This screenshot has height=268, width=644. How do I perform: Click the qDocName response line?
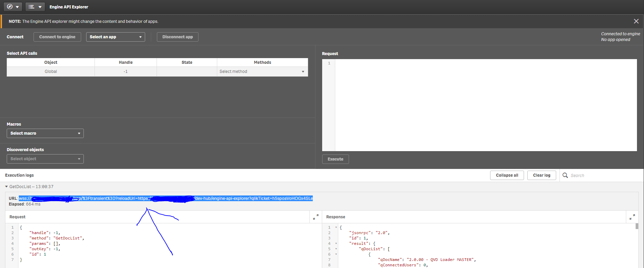[x=427, y=260]
